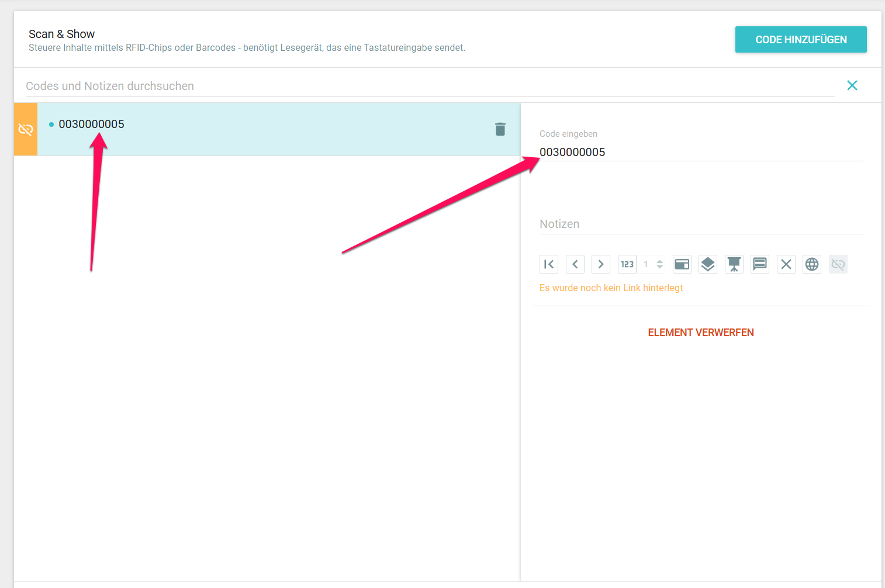The height and width of the screenshot is (588, 885).
Task: Select the globe web link icon
Action: (812, 264)
